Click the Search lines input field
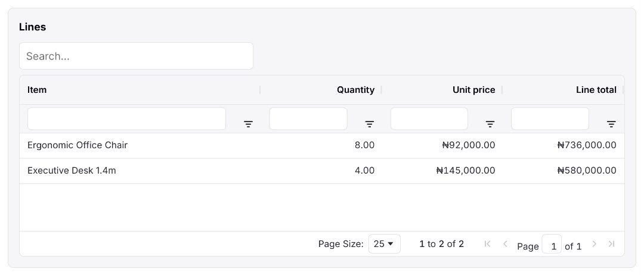Screen dimensions: 644x275 136,56
